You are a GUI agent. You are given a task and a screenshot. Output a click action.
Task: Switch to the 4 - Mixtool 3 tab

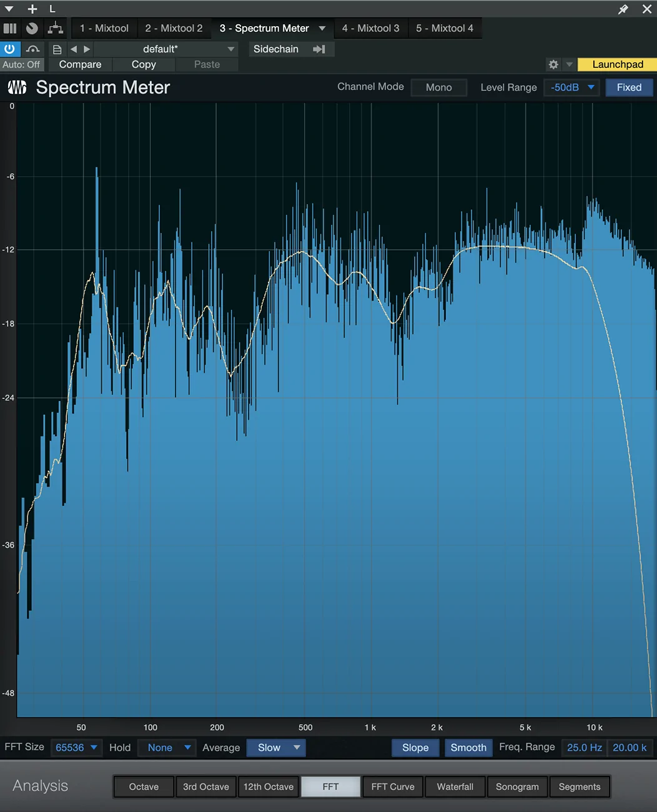pyautogui.click(x=370, y=28)
